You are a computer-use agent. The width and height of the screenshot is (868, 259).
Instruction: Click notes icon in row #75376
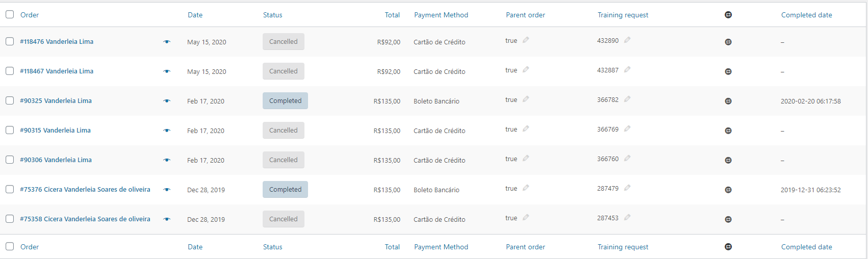coord(728,190)
